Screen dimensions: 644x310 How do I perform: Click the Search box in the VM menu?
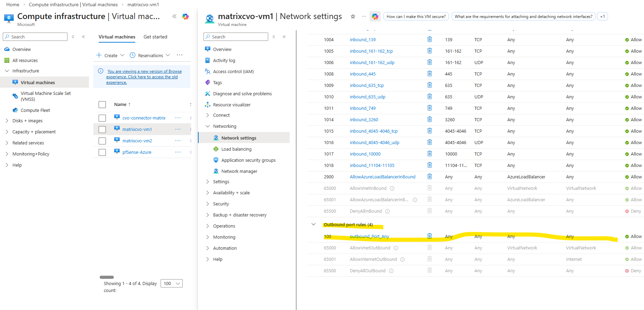pos(236,37)
